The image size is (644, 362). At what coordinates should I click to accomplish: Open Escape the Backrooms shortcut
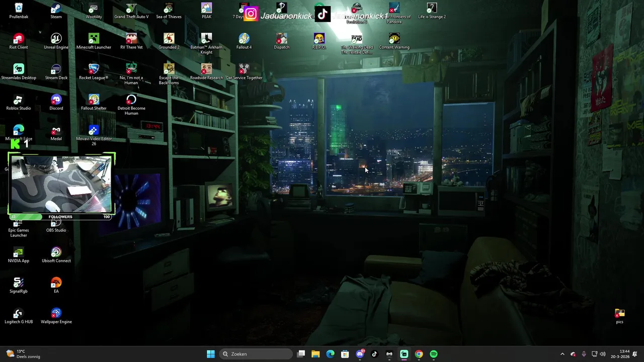tap(169, 74)
